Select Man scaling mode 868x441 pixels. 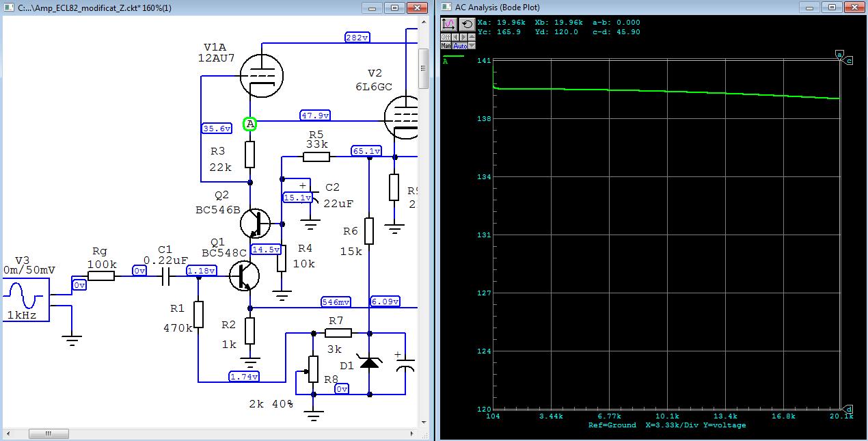(446, 45)
